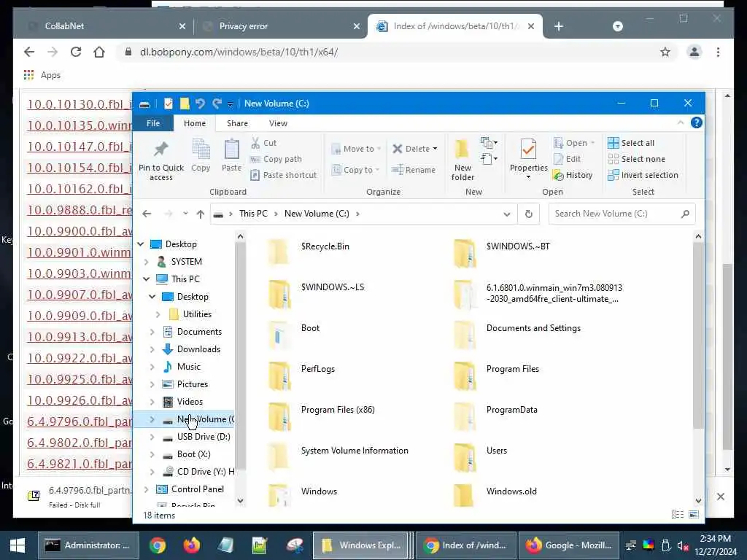Click Pin to Quick access icon

click(x=161, y=149)
